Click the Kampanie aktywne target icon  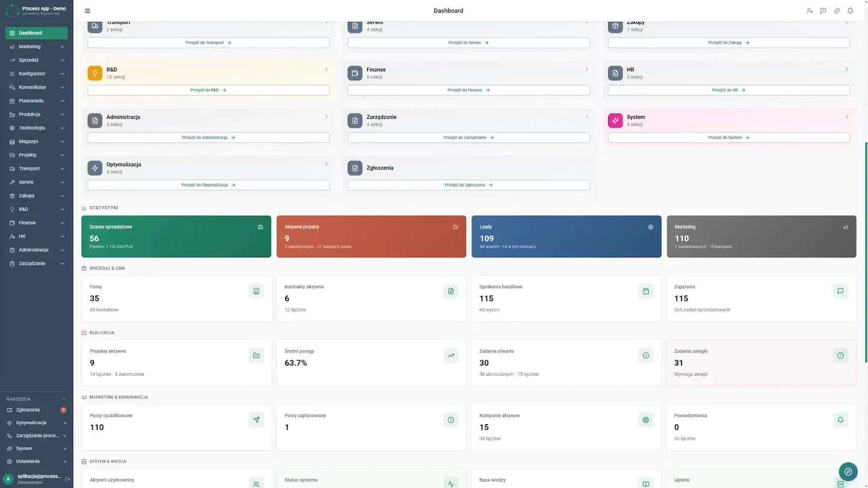click(x=646, y=420)
